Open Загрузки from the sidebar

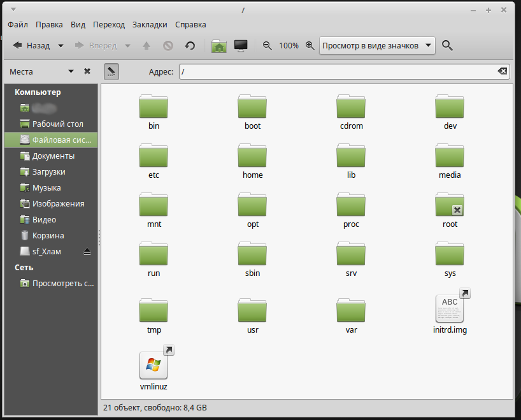(x=51, y=172)
